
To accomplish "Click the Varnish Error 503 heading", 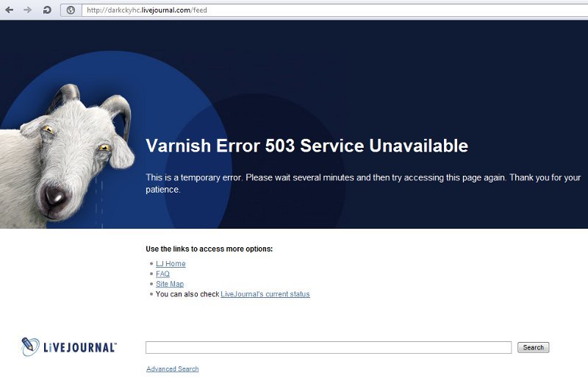I will [306, 146].
